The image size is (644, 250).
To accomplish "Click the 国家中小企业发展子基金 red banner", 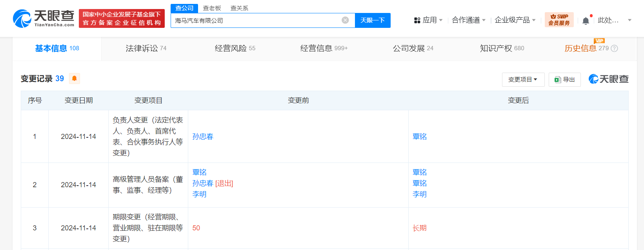I will [x=122, y=18].
